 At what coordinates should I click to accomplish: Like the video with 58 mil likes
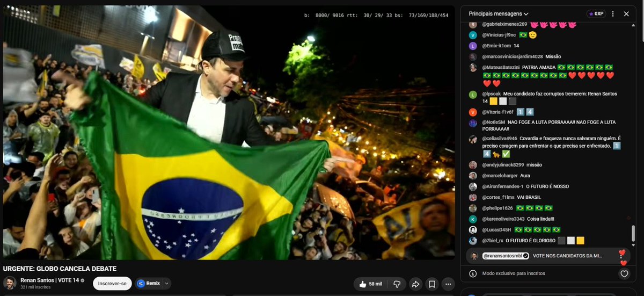pos(370,284)
